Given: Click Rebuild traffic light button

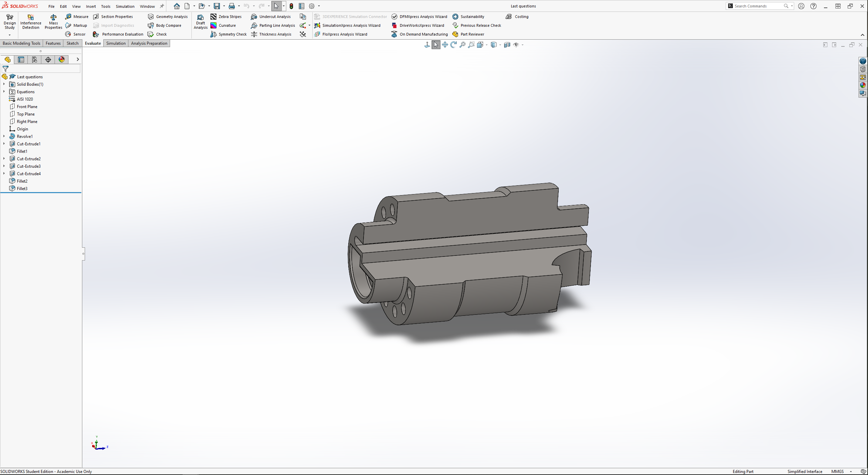Looking at the screenshot, I should coord(291,6).
